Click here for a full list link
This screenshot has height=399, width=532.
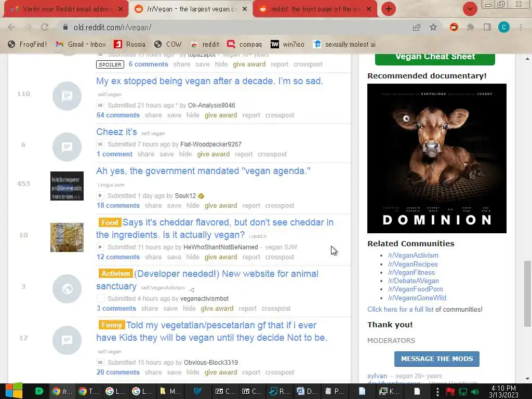(x=401, y=310)
